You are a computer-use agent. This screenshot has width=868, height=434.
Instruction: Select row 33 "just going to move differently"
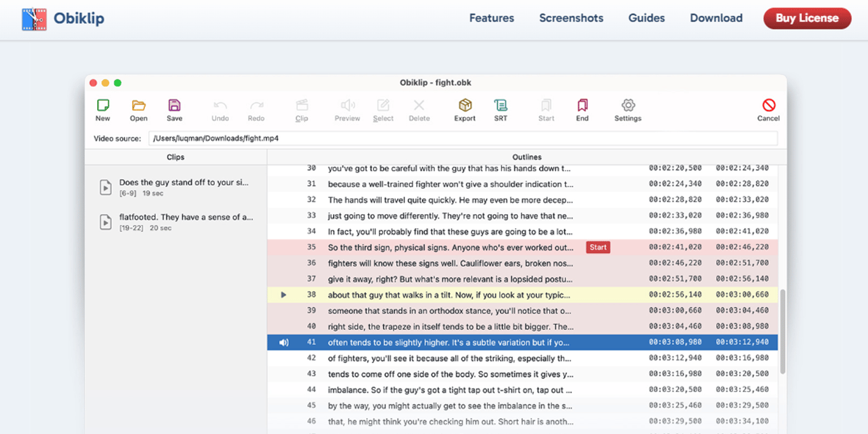coord(522,215)
